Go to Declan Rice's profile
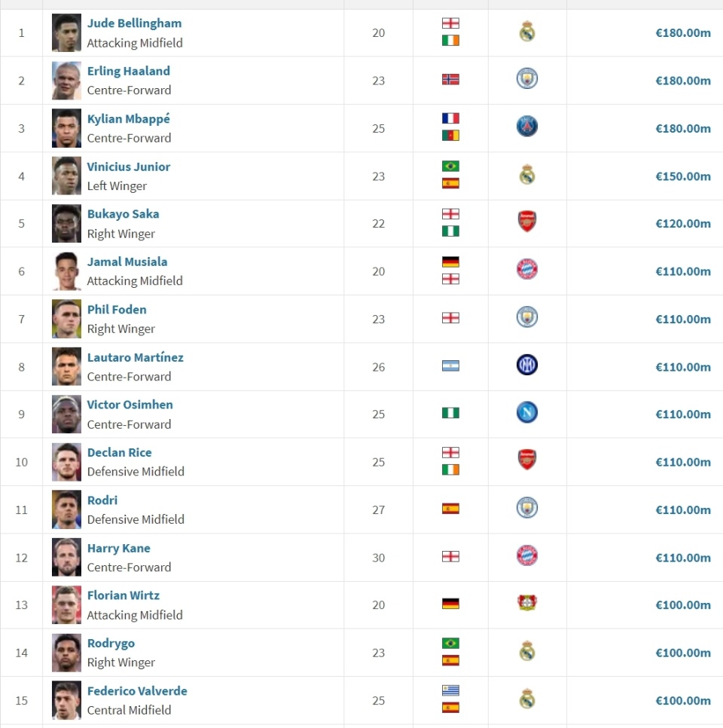 (x=119, y=452)
